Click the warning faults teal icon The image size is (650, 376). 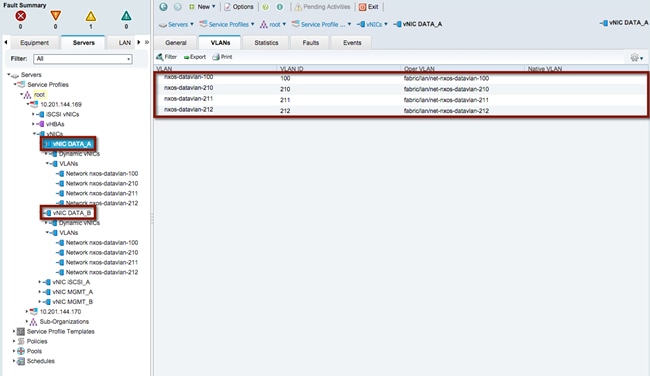point(126,16)
